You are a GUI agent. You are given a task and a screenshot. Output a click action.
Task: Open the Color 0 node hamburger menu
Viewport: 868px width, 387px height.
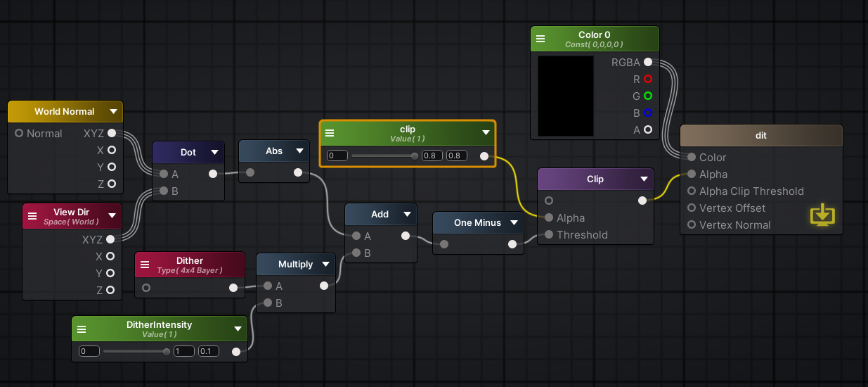540,39
